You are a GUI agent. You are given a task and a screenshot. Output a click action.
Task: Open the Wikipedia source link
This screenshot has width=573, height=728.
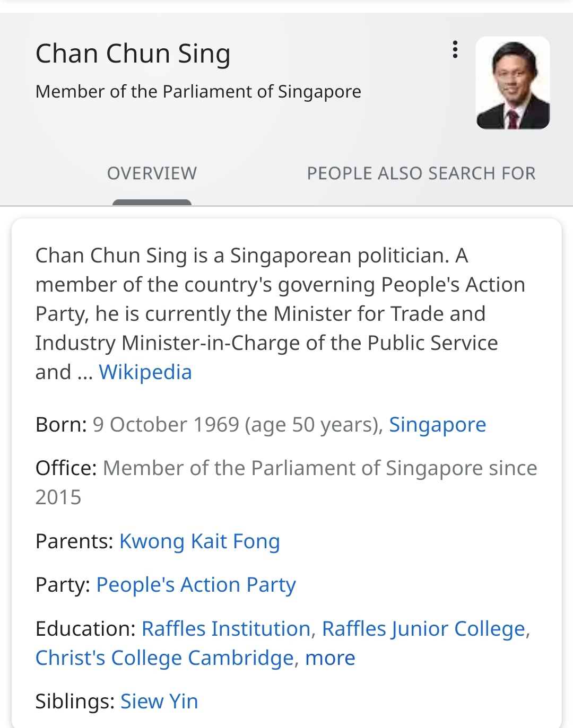tap(145, 372)
